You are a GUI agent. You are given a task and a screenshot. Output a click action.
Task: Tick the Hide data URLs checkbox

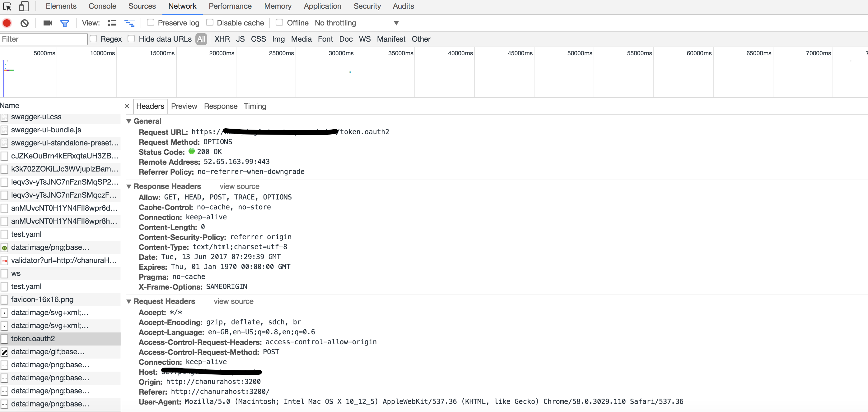pyautogui.click(x=131, y=39)
